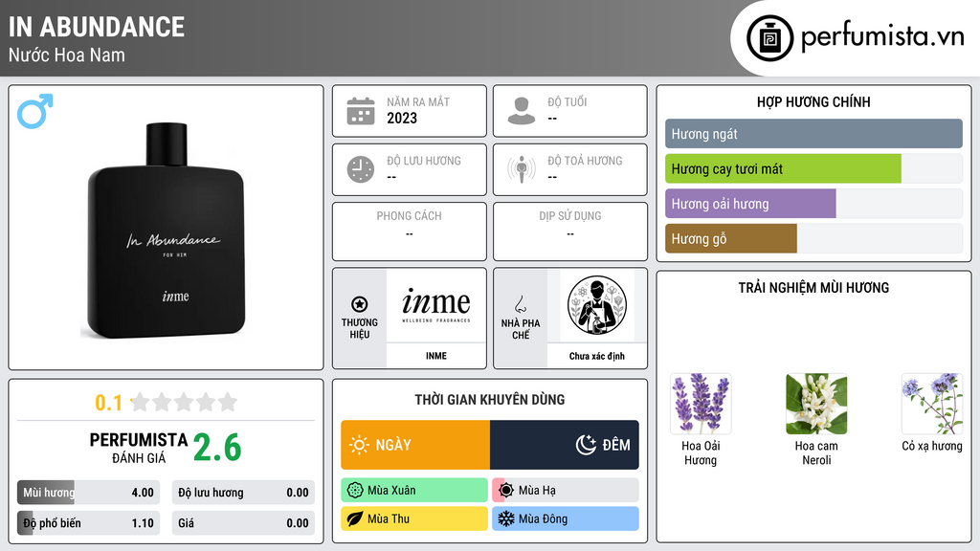
Task: Click the five-star rating row
Action: (x=184, y=403)
